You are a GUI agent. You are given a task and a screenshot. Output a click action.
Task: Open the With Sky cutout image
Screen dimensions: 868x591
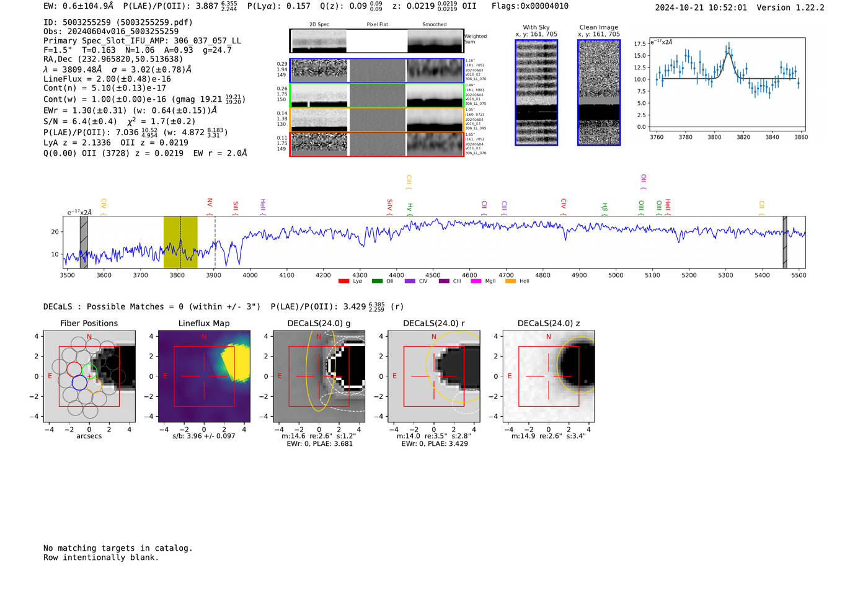[x=536, y=92]
